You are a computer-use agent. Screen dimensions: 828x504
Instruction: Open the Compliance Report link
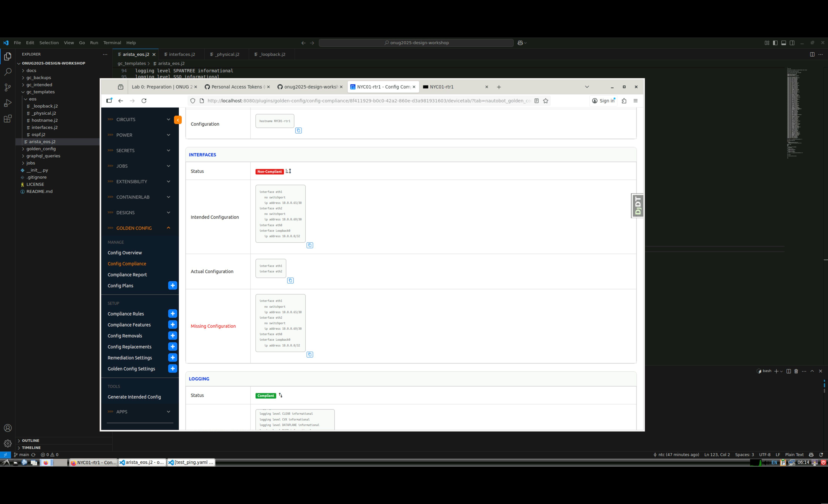pyautogui.click(x=127, y=275)
